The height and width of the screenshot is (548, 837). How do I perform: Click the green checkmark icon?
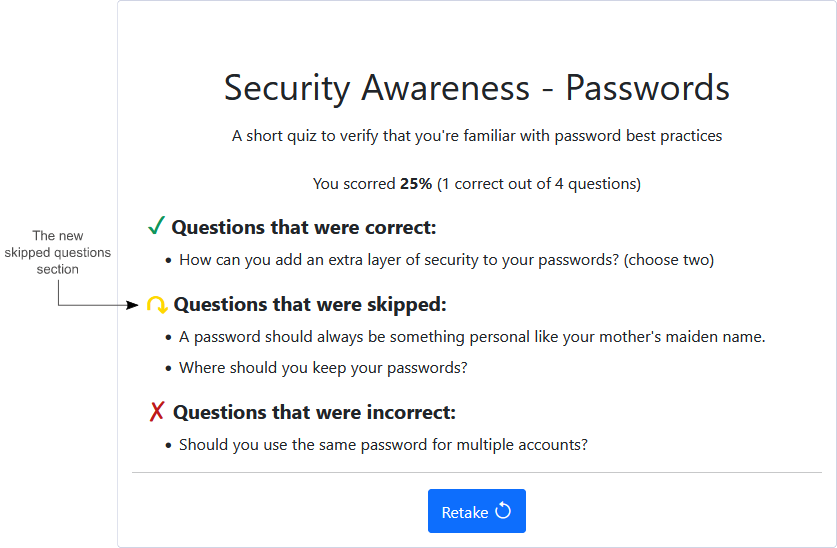coord(156,227)
